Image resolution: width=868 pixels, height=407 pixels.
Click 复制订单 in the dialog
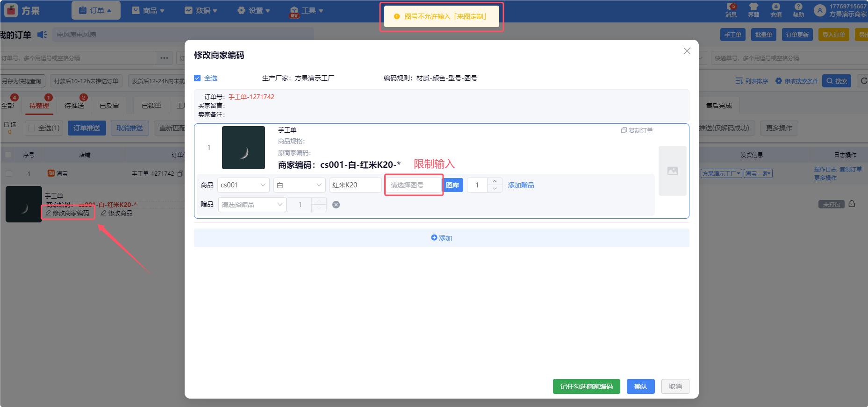pyautogui.click(x=637, y=130)
